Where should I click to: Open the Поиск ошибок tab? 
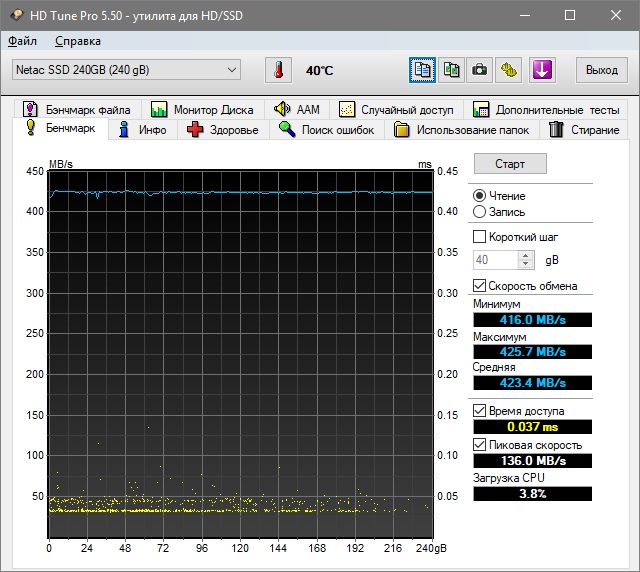point(326,130)
